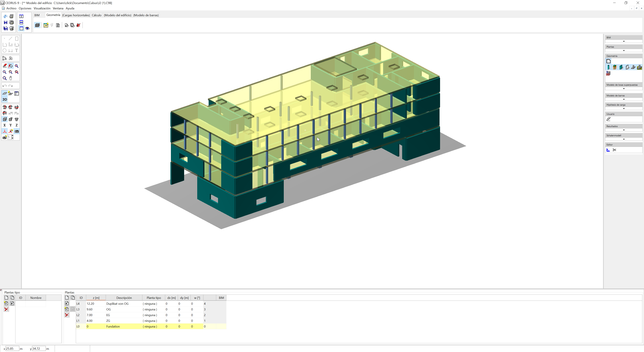Select the paint bucket fill tool

(x=11, y=66)
